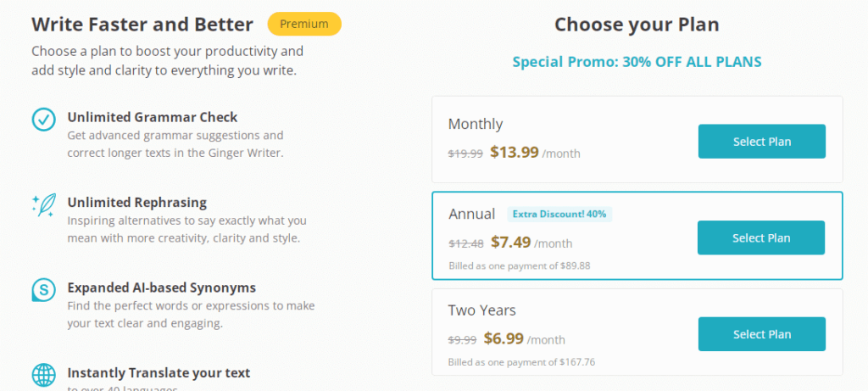Click the $13.99 monthly price
Screen dimensions: 868x391
click(x=515, y=152)
